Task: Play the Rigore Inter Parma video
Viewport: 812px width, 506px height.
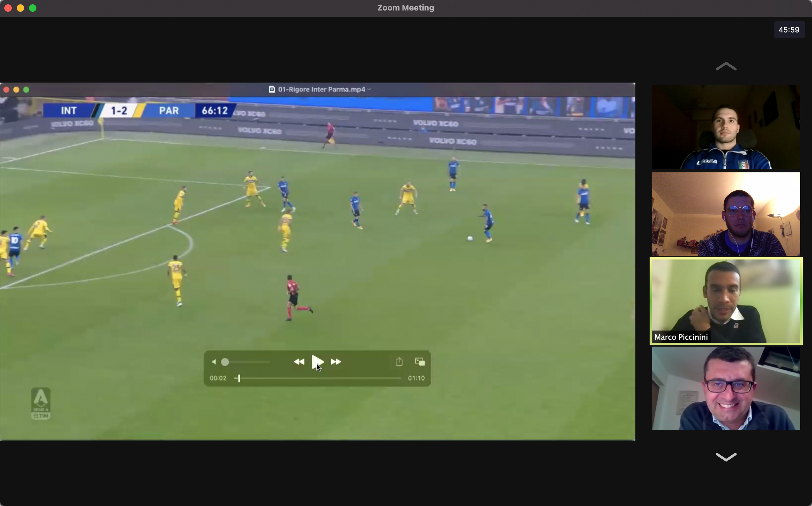Action: coord(317,362)
